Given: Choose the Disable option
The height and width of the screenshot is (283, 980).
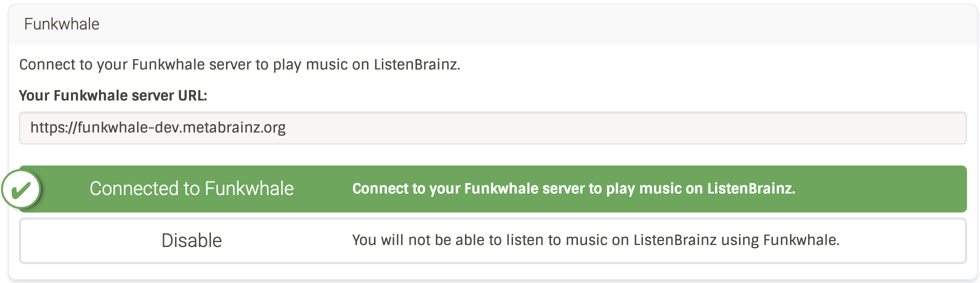Looking at the screenshot, I should point(493,240).
